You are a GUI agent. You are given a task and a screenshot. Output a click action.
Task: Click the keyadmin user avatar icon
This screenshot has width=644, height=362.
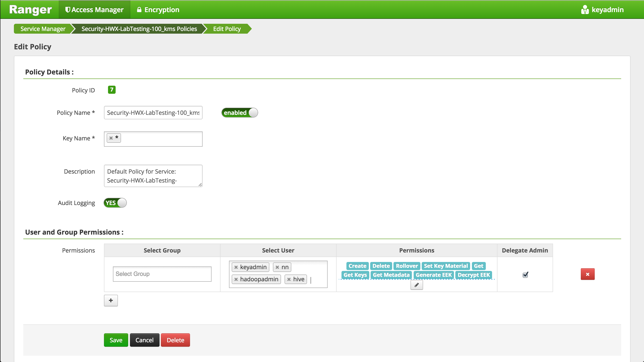585,9
